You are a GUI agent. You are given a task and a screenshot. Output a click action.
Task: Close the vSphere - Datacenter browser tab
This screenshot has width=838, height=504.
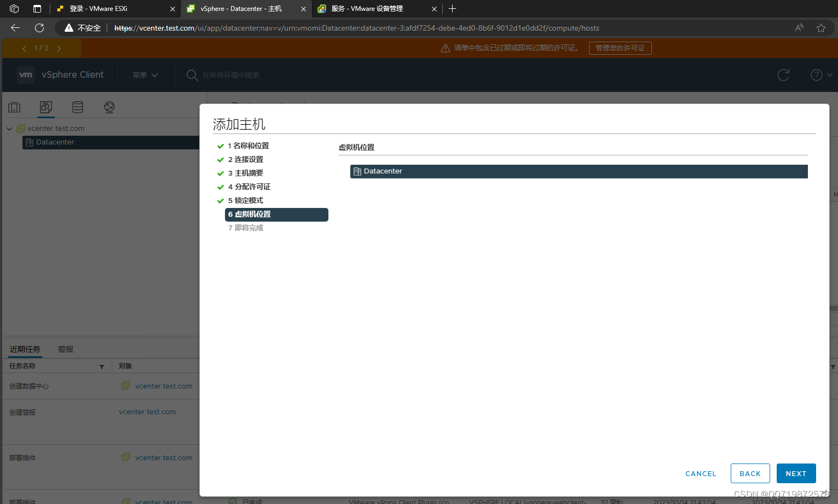pos(303,9)
